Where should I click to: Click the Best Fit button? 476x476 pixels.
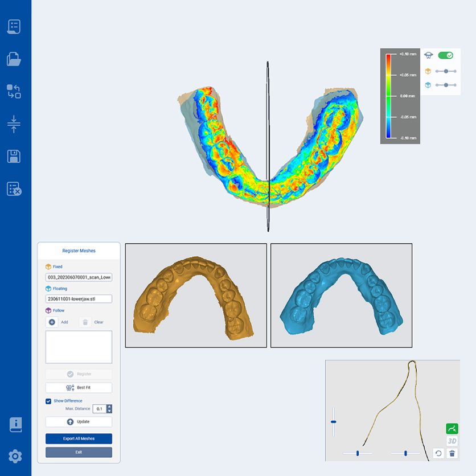coord(78,387)
